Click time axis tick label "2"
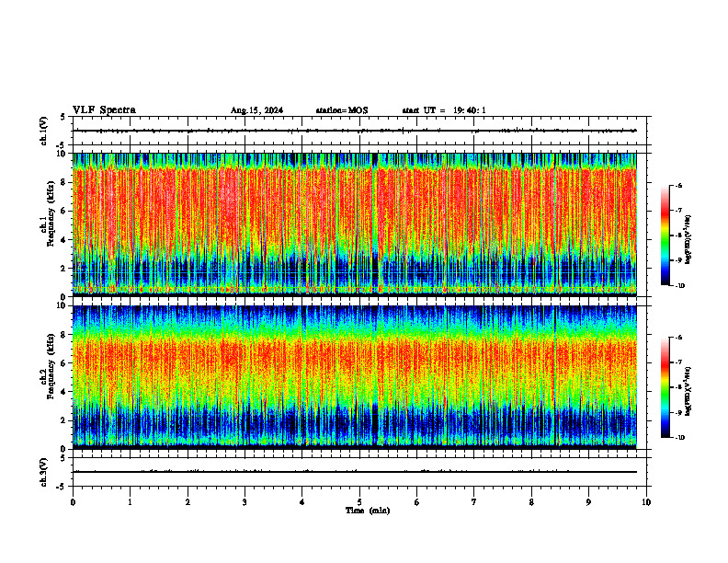 (x=188, y=502)
